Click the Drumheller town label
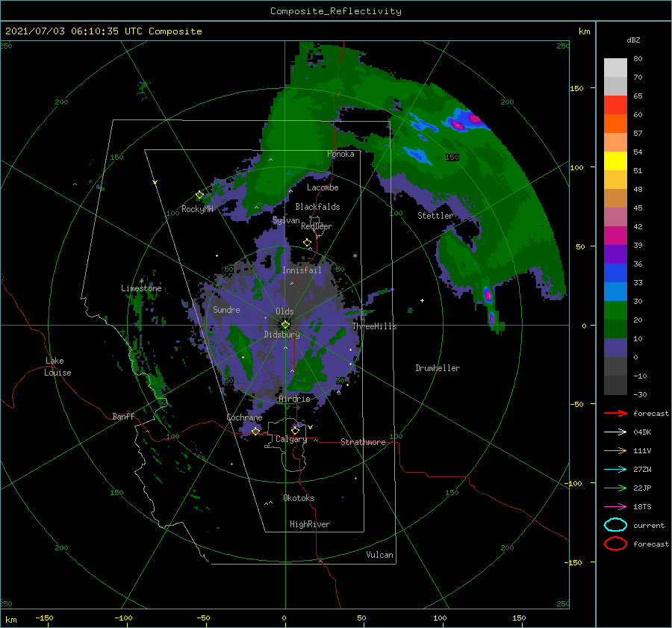 pyautogui.click(x=438, y=368)
